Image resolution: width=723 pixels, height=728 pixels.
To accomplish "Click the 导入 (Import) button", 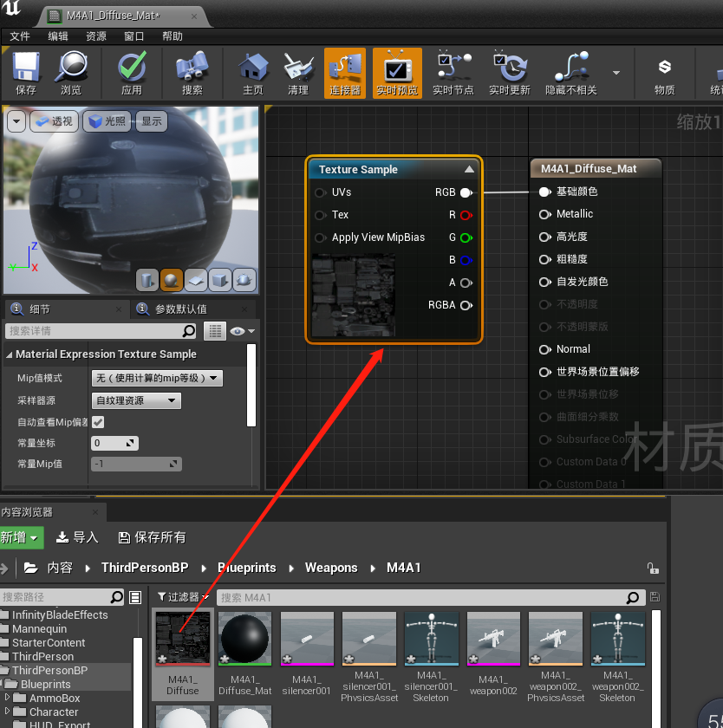I will [76, 537].
